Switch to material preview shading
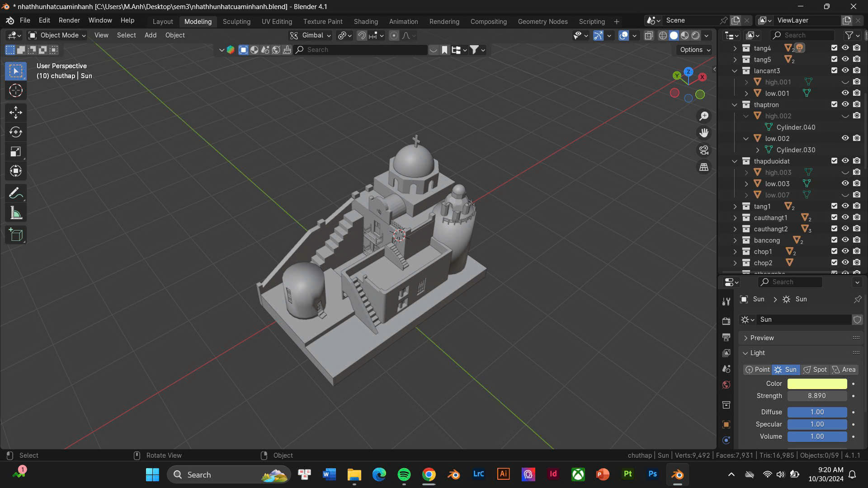Screen dimensions: 868x488 (685, 35)
